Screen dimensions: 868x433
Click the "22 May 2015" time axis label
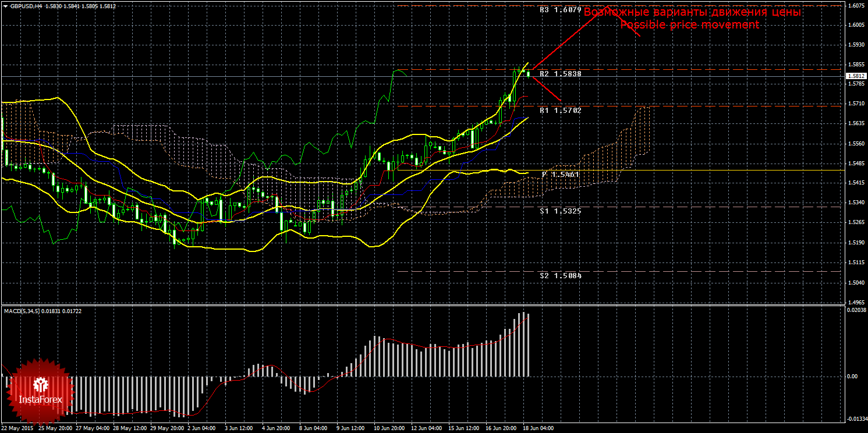(x=17, y=428)
